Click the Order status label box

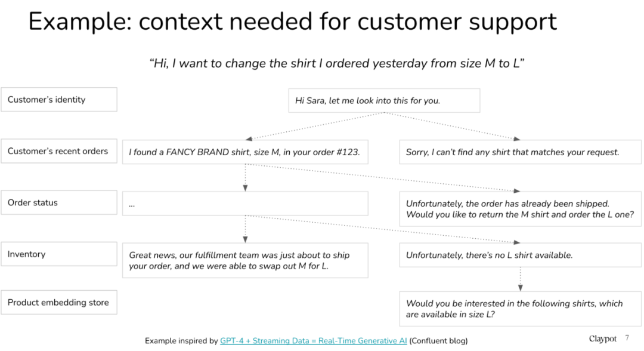(x=58, y=202)
